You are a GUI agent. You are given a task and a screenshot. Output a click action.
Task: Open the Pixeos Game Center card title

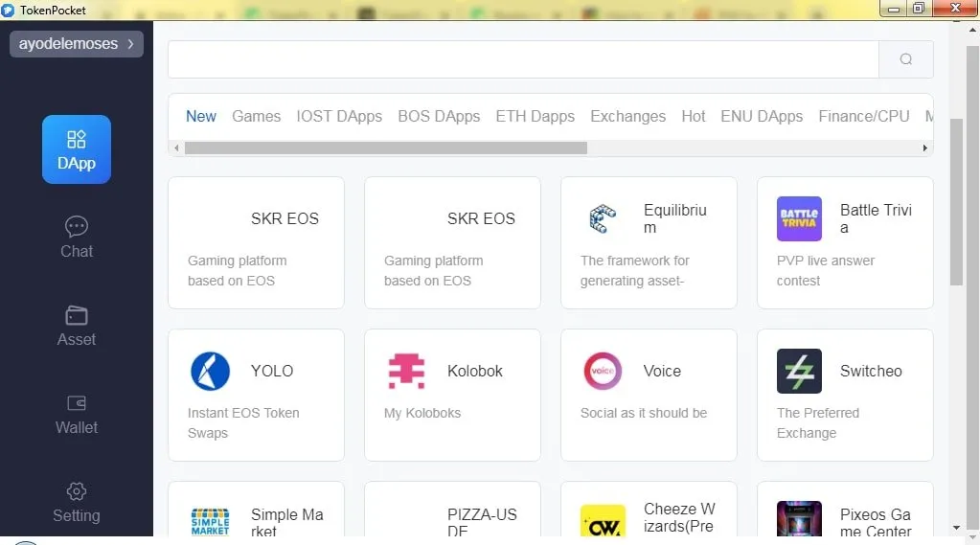[875, 522]
